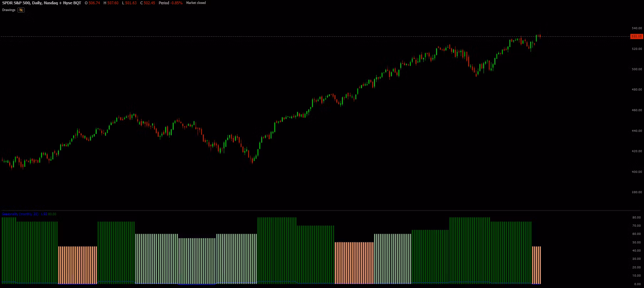Click the Drawings label
The image size is (644, 288).
tap(9, 10)
